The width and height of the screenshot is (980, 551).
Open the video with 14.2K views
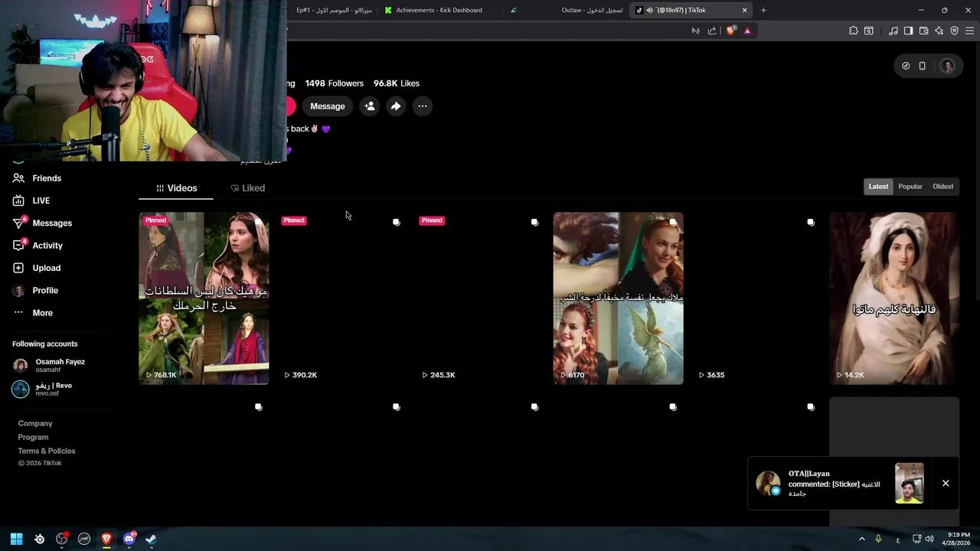click(894, 298)
